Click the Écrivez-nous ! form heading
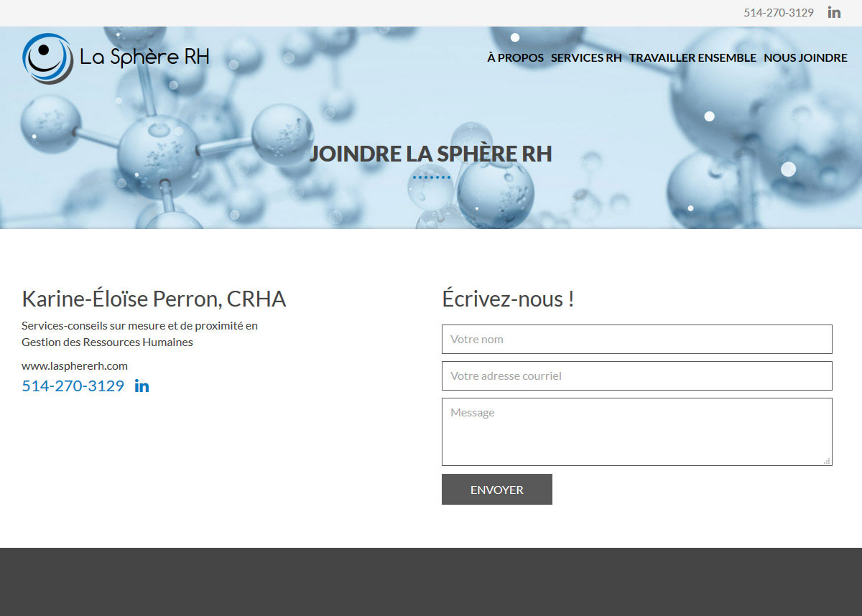This screenshot has width=862, height=616. (508, 299)
